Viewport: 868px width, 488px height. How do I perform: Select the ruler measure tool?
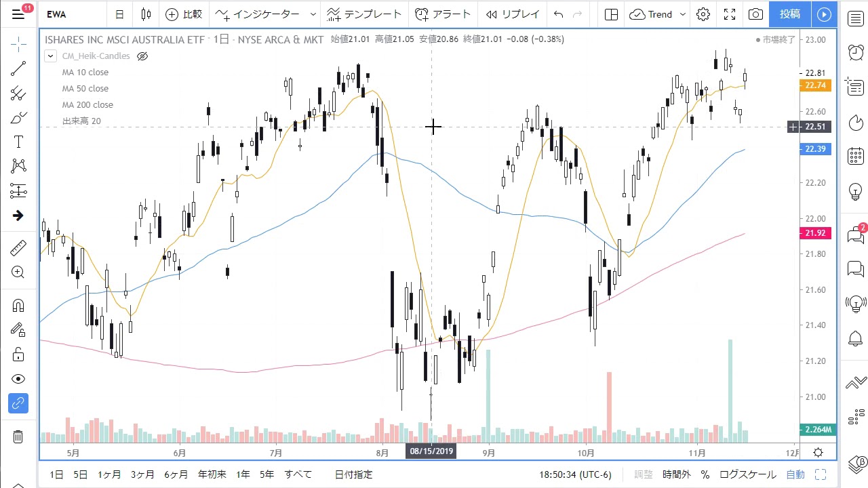pos(18,248)
